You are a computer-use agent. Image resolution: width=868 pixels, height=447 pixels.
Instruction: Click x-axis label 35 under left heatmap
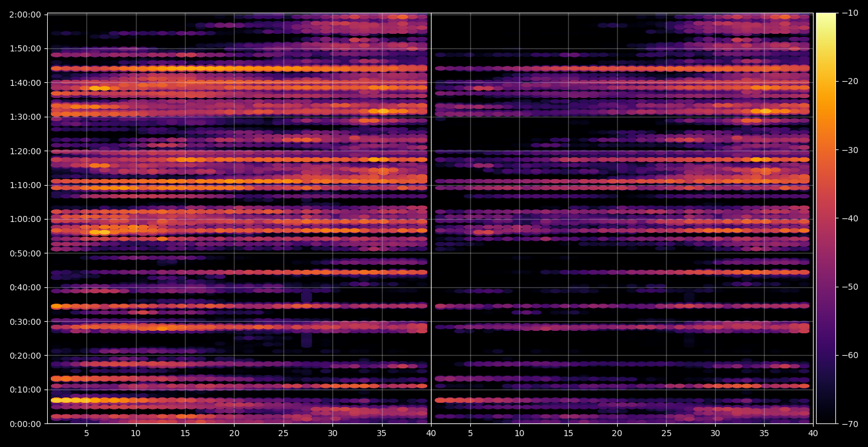pyautogui.click(x=382, y=434)
